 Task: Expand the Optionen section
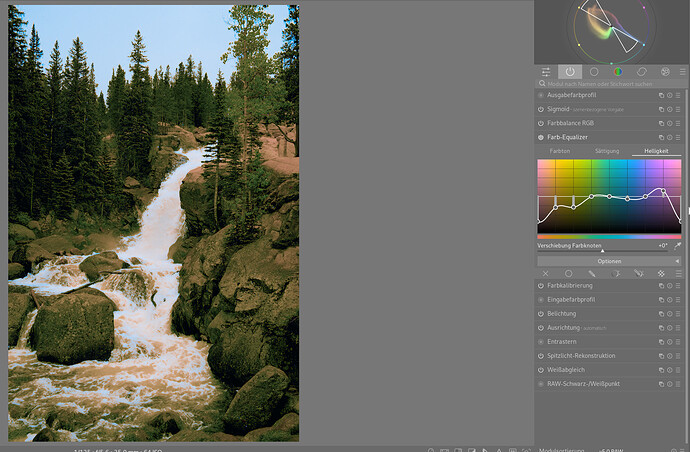point(609,261)
